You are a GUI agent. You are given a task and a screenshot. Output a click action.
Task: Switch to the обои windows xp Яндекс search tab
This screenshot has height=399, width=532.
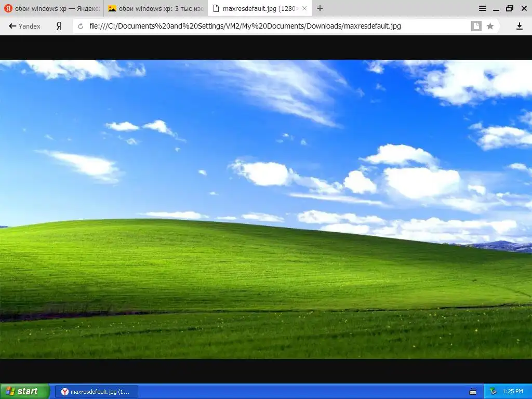(51, 8)
